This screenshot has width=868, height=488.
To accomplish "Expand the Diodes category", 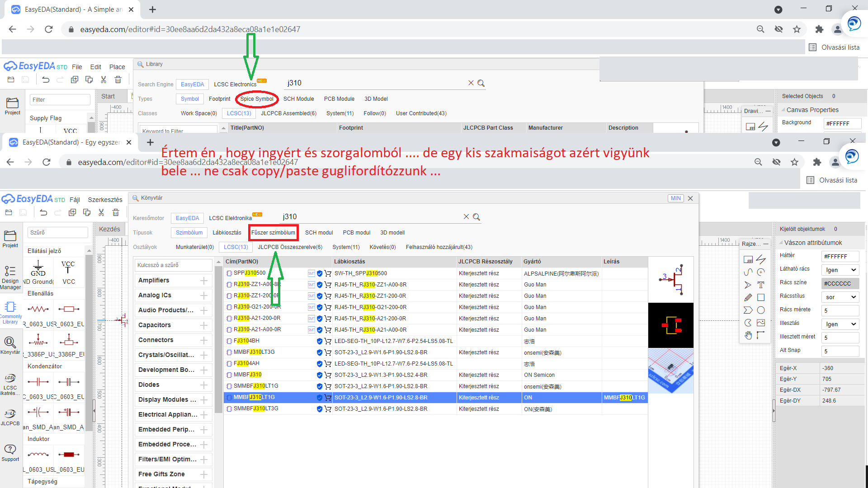I will (204, 385).
